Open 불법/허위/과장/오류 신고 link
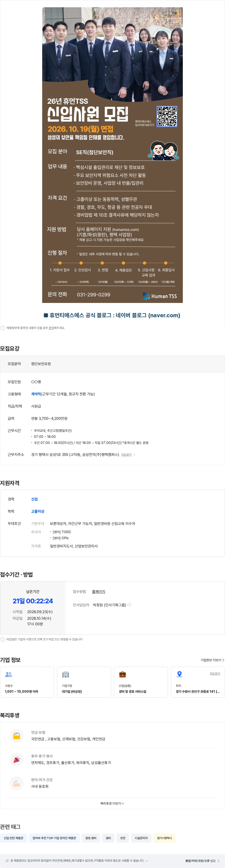The image size is (225, 868). (202, 860)
